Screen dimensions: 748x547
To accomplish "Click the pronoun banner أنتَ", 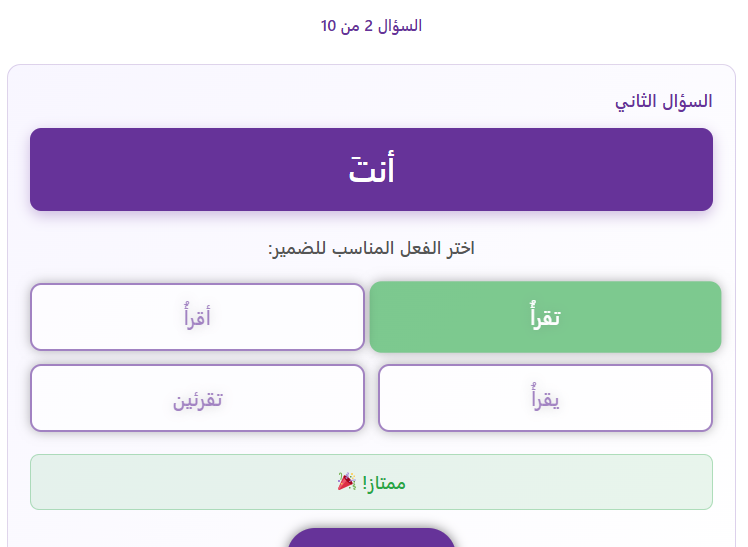I will click(371, 170).
